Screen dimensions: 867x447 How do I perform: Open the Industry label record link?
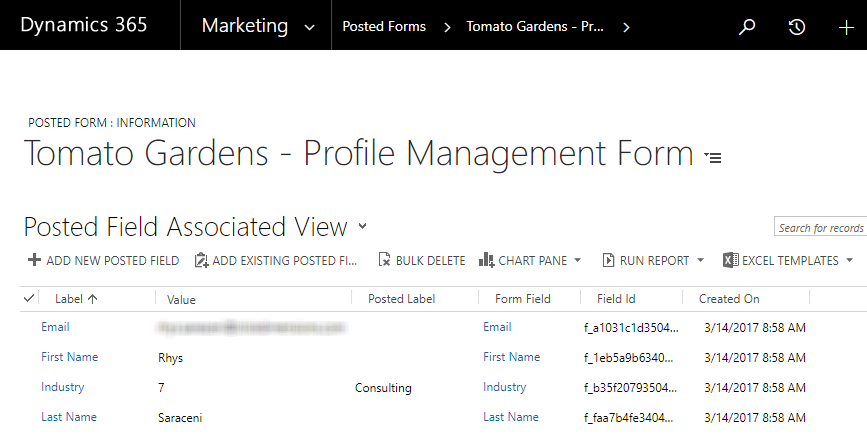(62, 387)
